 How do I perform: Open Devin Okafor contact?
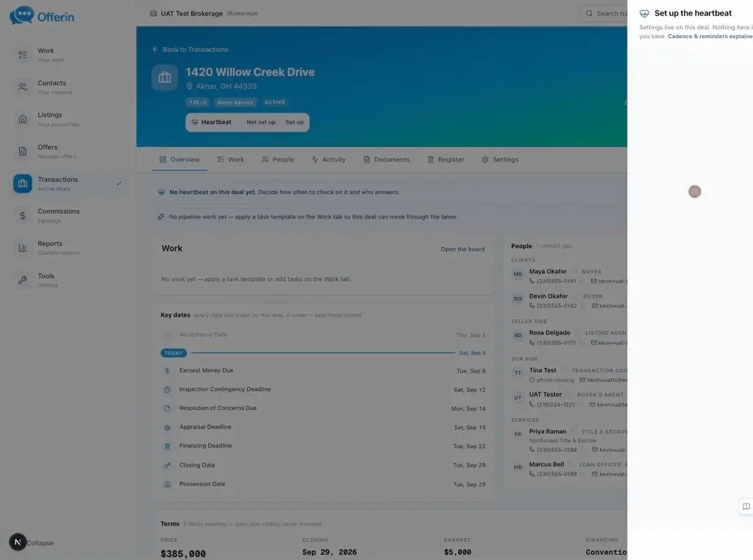(x=549, y=296)
